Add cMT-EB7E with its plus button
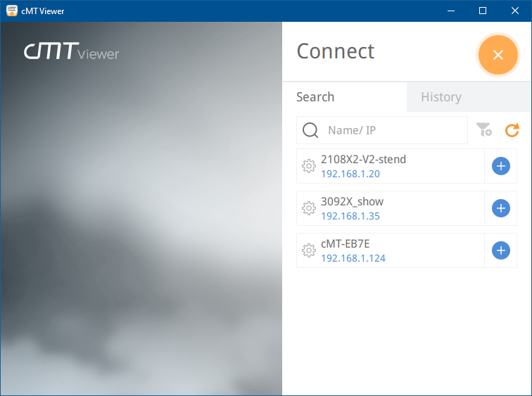 501,250
